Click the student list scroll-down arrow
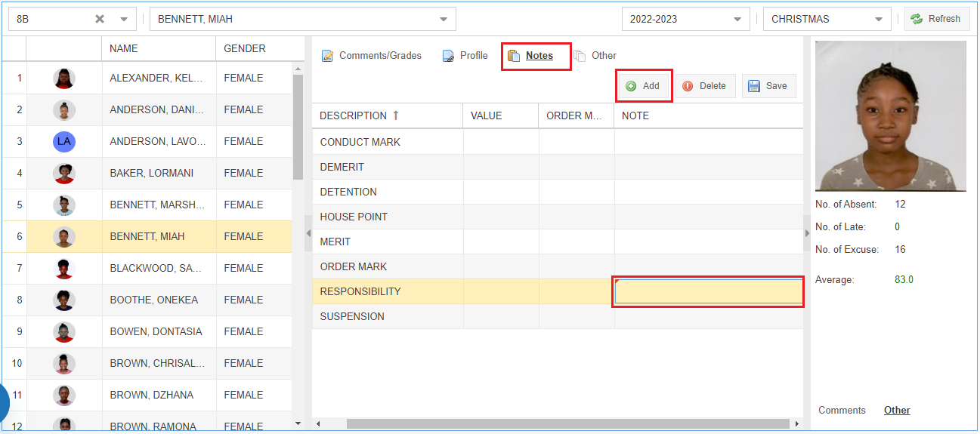The width and height of the screenshot is (980, 434). tap(298, 423)
